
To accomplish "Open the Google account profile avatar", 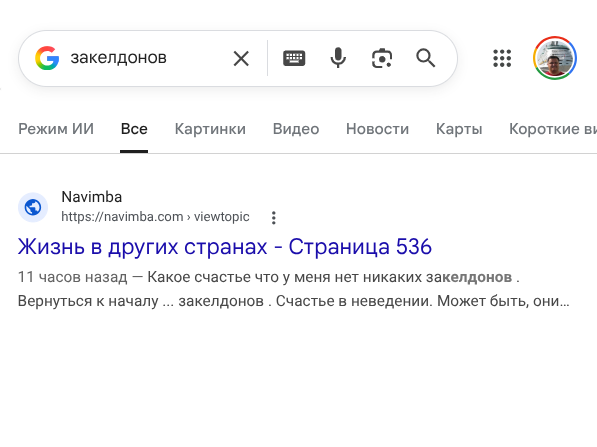I will (x=555, y=58).
